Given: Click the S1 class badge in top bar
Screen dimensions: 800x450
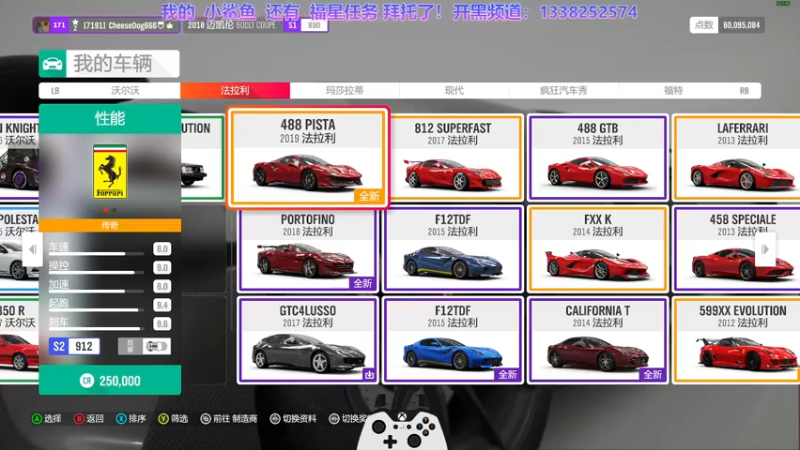Looking at the screenshot, I should 292,25.
